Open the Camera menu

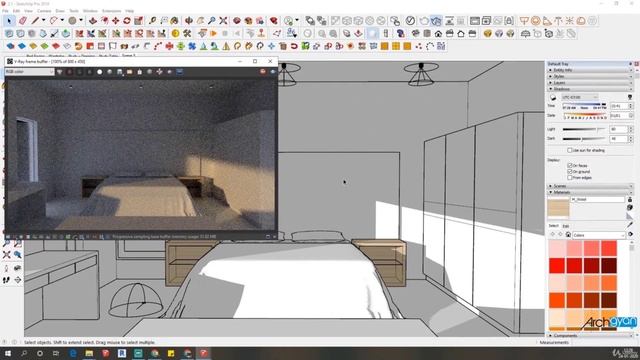point(44,11)
